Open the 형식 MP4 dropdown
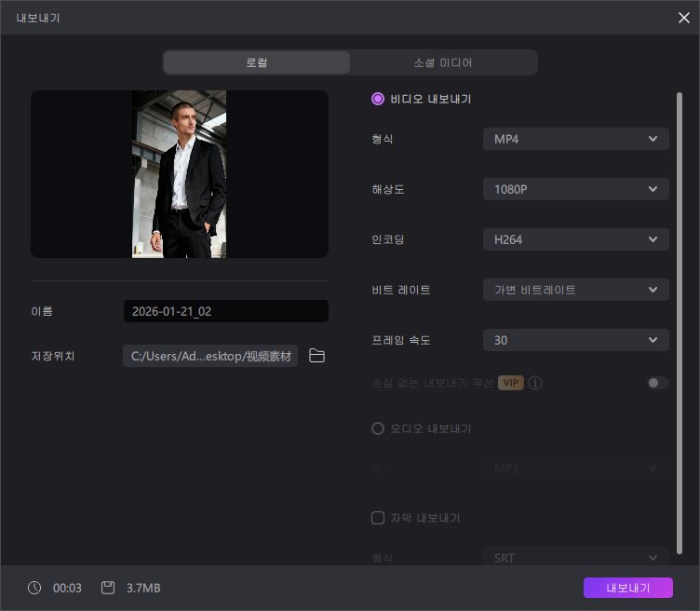This screenshot has width=700, height=611. (x=576, y=139)
